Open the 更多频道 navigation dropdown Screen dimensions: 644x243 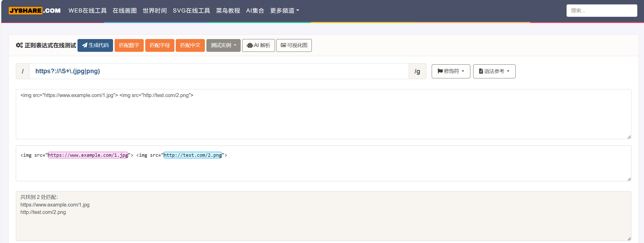tap(284, 10)
